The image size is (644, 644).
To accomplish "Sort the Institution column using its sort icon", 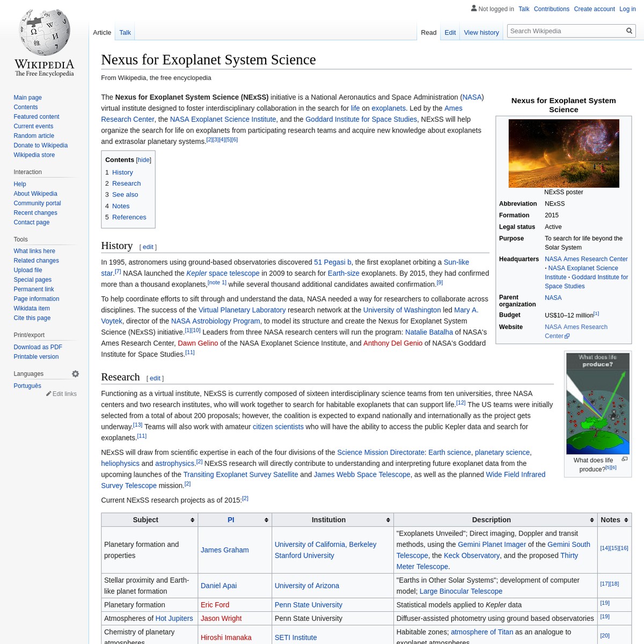I will point(388,519).
